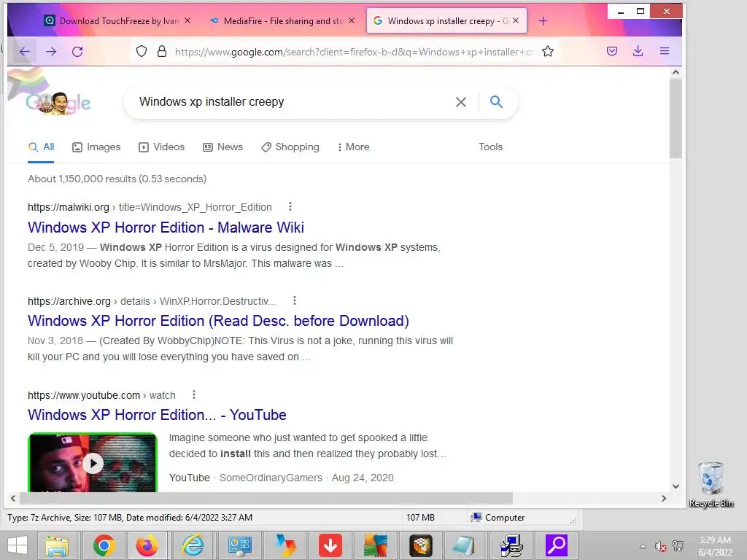Open the archive.org Read Desc. before Download link
747x560 pixels.
218,321
